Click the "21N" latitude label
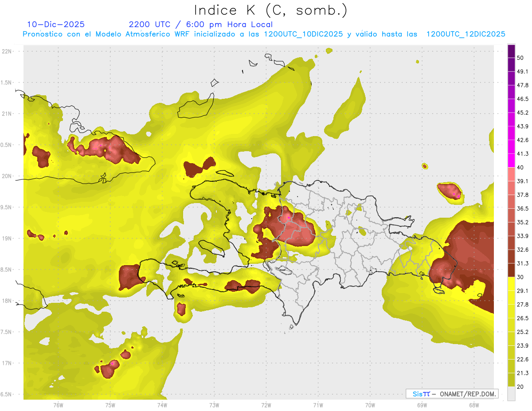Viewport: 532px width, 411px height. [x=7, y=114]
